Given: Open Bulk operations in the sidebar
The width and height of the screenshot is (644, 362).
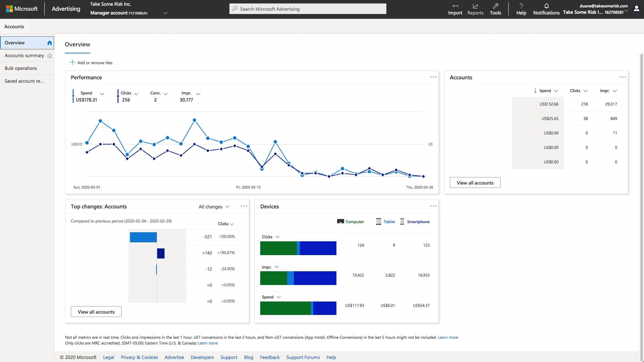Looking at the screenshot, I should [27, 68].
